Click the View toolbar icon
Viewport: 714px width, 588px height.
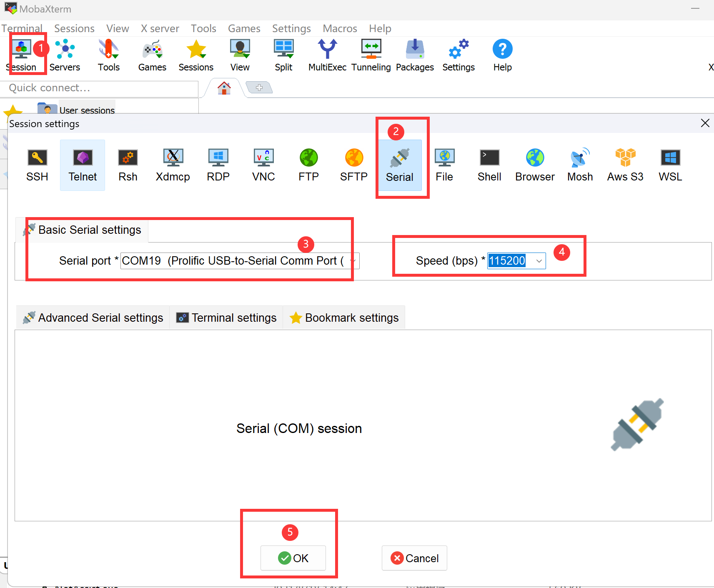[x=240, y=55]
